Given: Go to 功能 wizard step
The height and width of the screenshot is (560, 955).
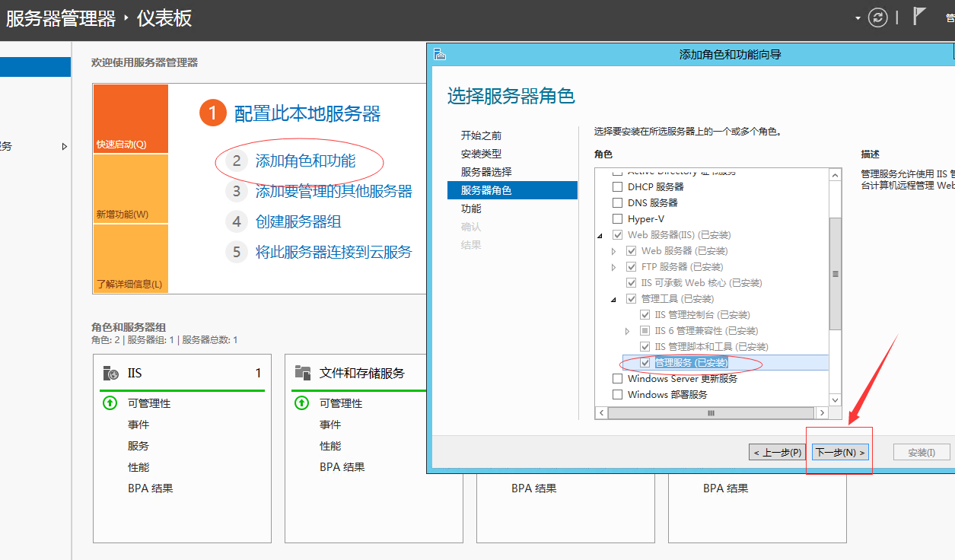Looking at the screenshot, I should coord(471,208).
